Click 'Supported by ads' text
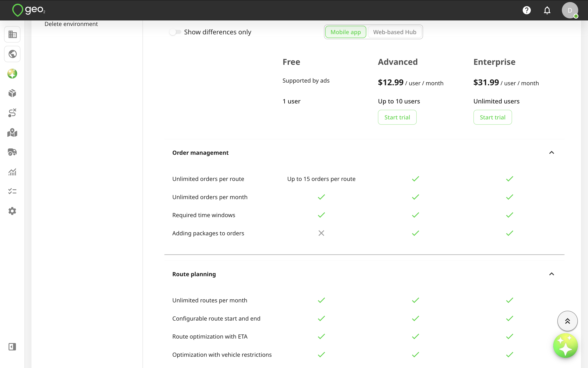 click(306, 81)
